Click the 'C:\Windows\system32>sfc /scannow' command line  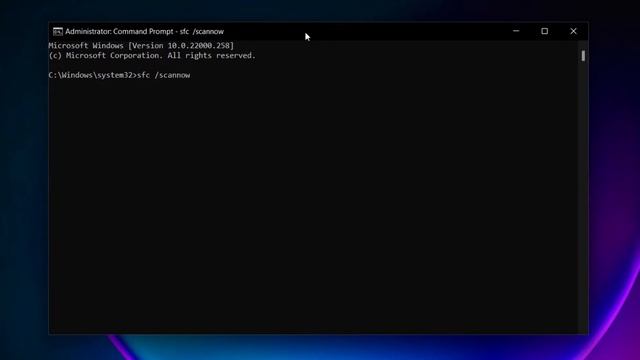tap(119, 75)
